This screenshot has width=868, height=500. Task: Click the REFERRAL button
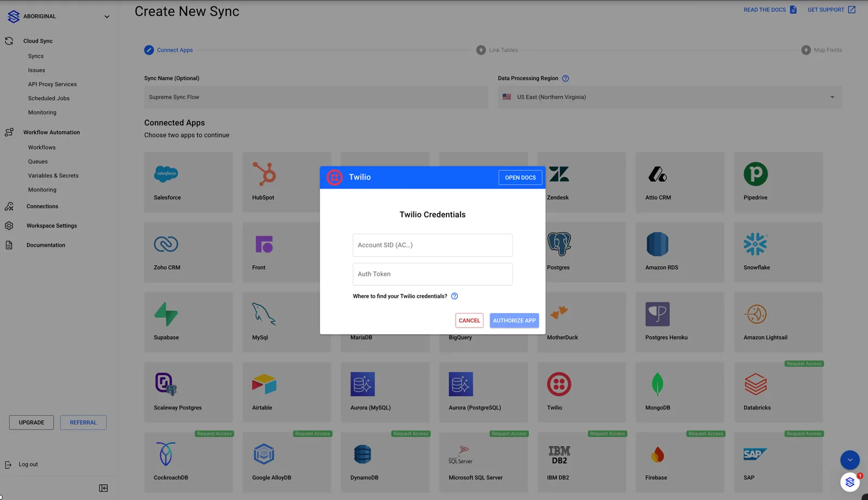coord(83,422)
